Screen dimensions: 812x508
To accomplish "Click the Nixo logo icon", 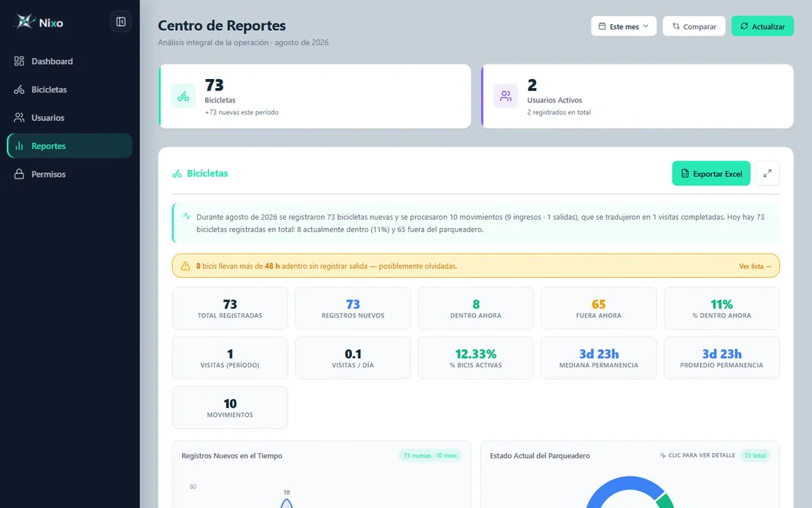I will 24,22.
